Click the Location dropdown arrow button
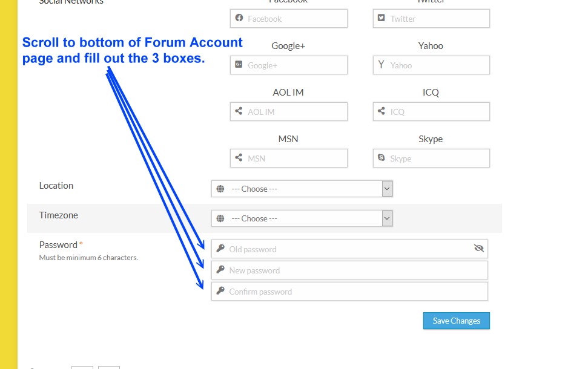This screenshot has height=369, width=588. [387, 189]
